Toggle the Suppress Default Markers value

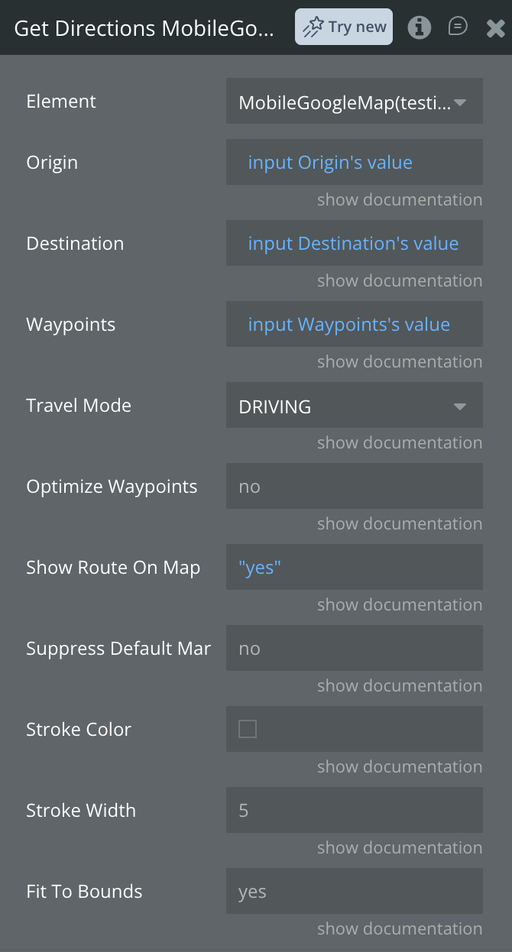pos(354,648)
